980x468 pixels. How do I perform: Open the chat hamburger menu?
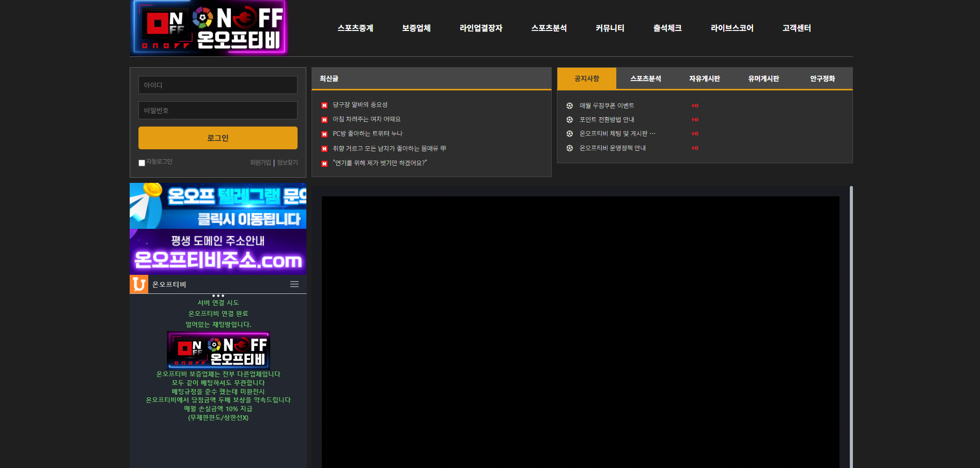(x=294, y=284)
